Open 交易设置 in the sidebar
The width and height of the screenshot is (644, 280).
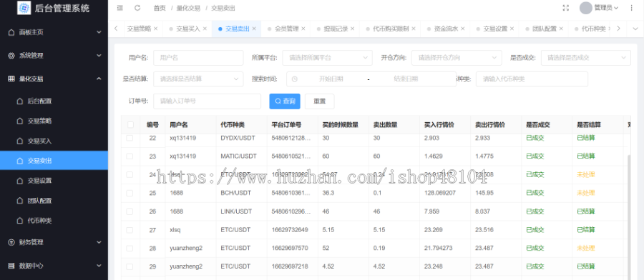[54, 181]
